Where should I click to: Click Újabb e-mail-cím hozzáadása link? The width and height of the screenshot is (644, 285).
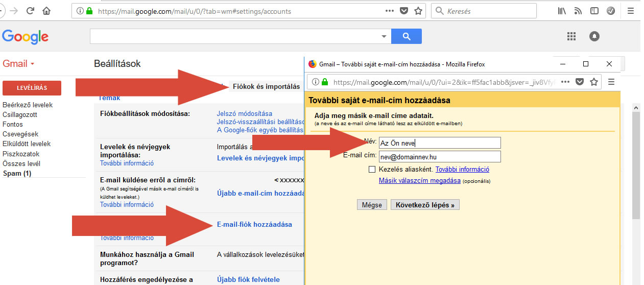point(261,193)
